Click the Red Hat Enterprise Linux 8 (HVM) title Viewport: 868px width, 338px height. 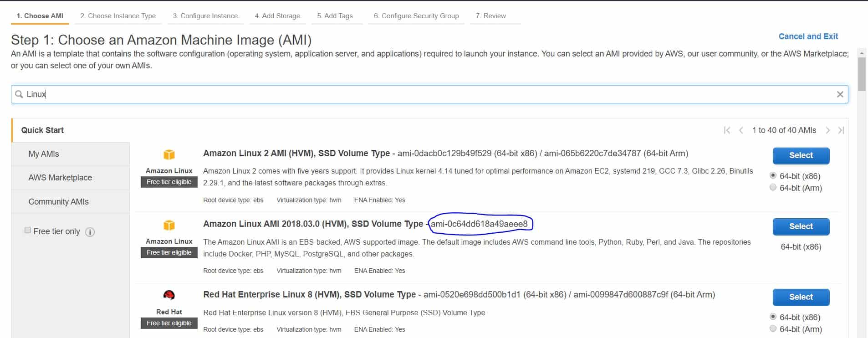[309, 295]
